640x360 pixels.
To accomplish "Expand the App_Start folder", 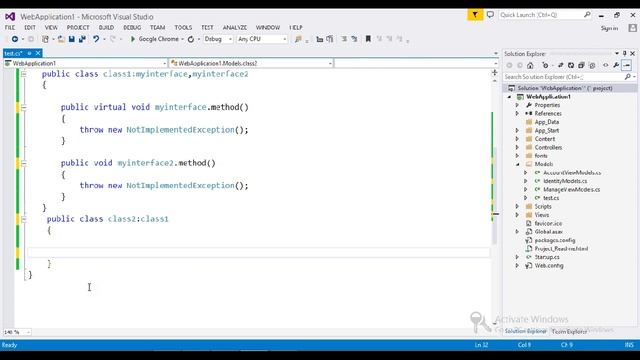I will point(517,131).
